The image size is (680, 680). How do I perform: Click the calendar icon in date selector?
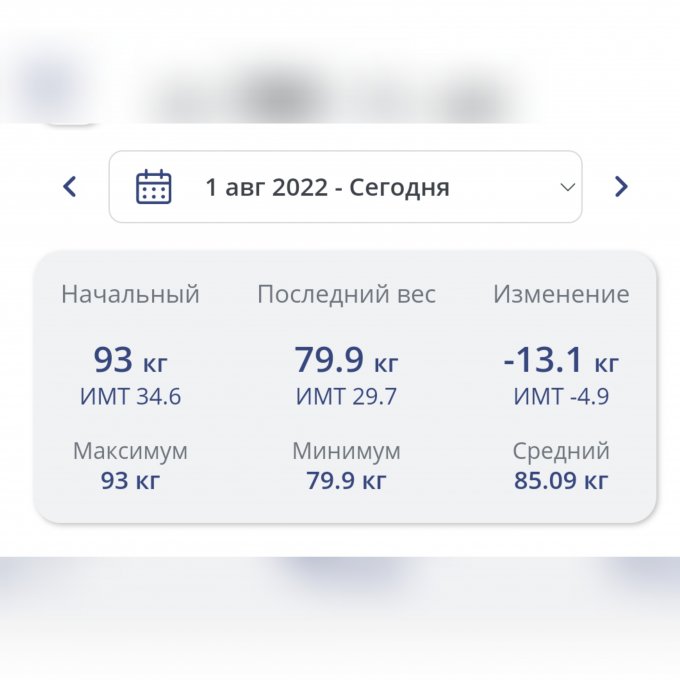pyautogui.click(x=154, y=187)
